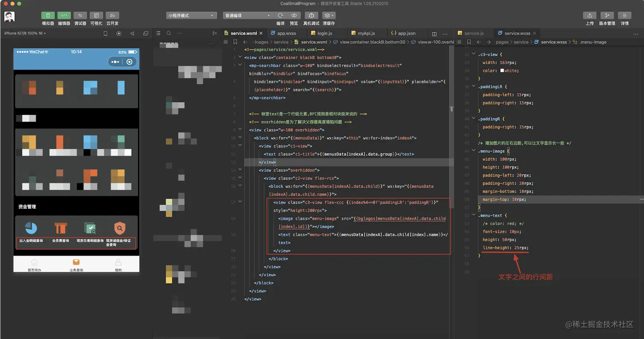Click the mini program capsule close circle

(129, 62)
